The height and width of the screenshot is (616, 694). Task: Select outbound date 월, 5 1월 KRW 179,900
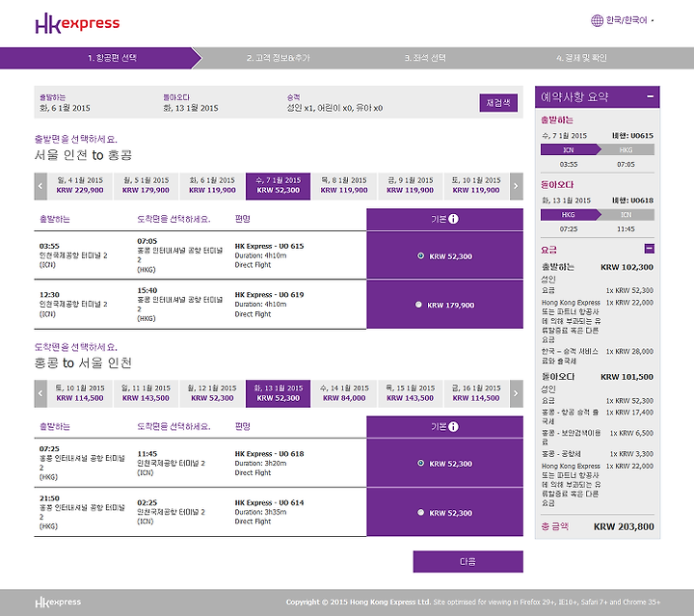tap(146, 186)
